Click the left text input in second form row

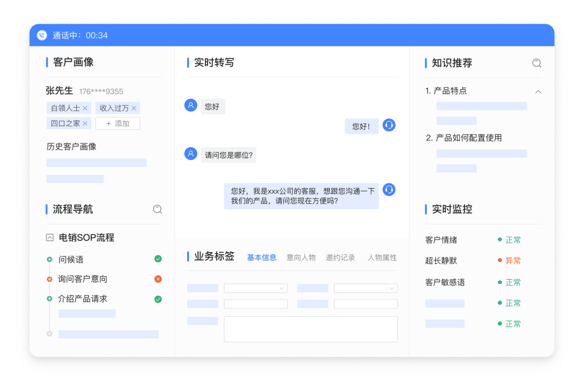coord(255,304)
